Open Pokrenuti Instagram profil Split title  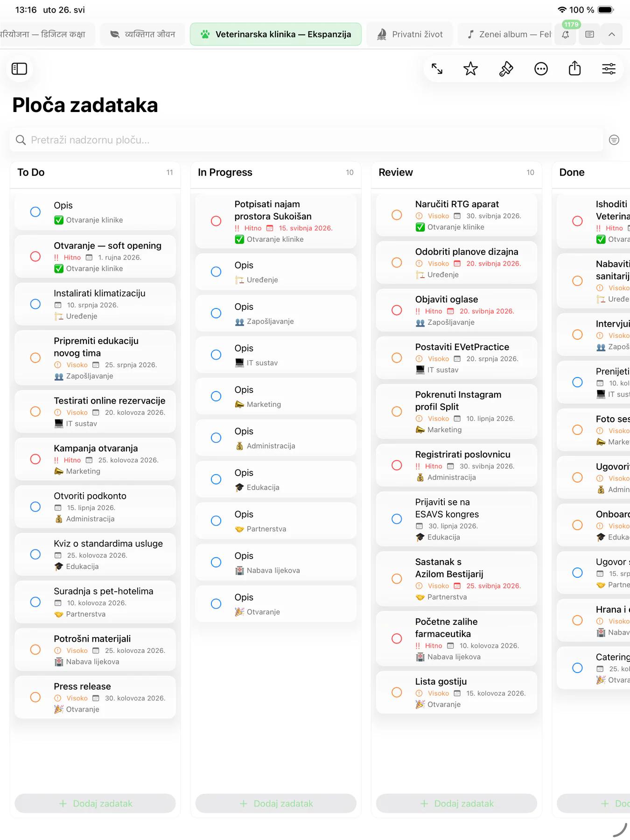[458, 400]
